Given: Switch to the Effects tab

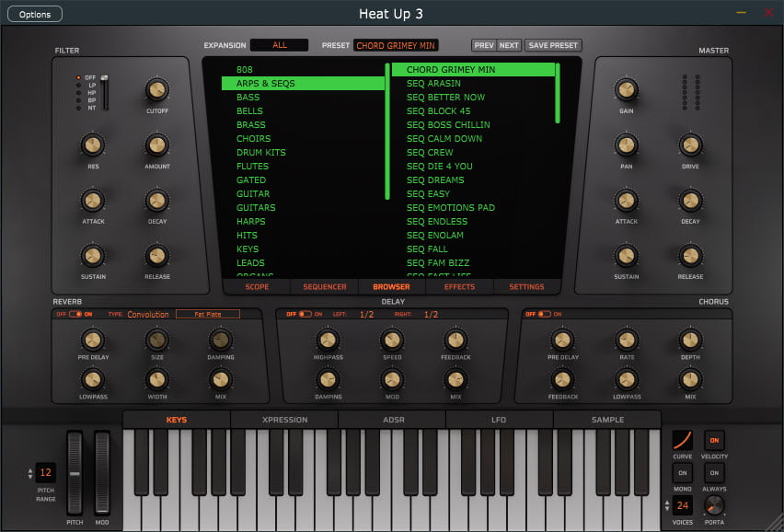Looking at the screenshot, I should coord(459,286).
